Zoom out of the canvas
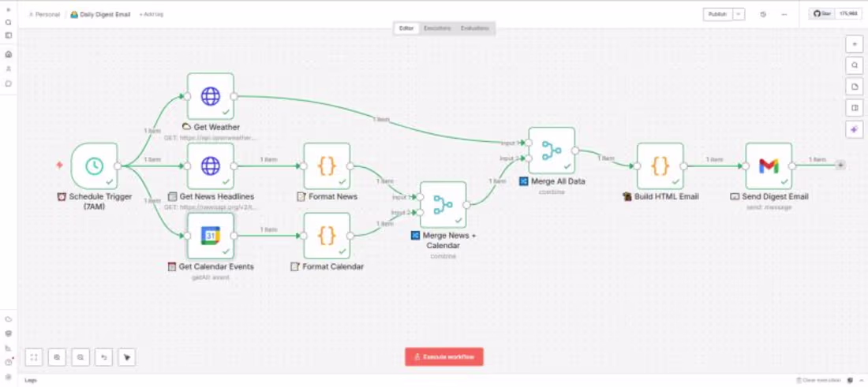The height and width of the screenshot is (387, 868). coord(80,357)
